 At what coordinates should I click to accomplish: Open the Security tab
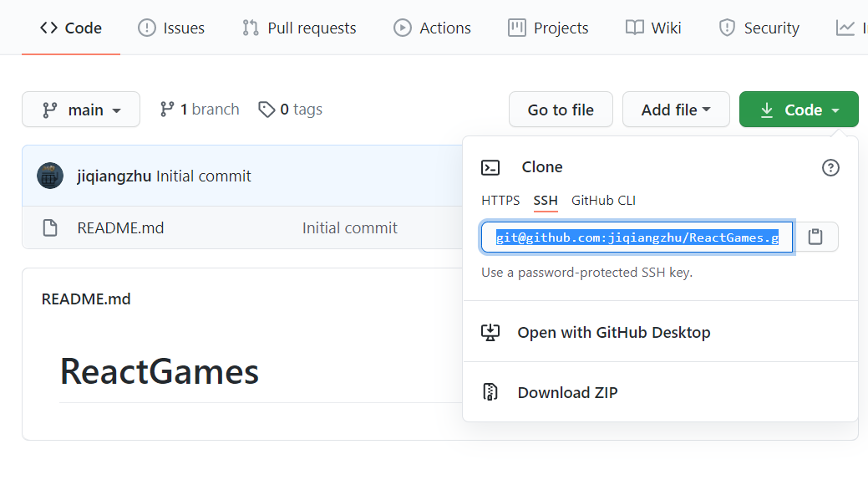click(x=759, y=28)
